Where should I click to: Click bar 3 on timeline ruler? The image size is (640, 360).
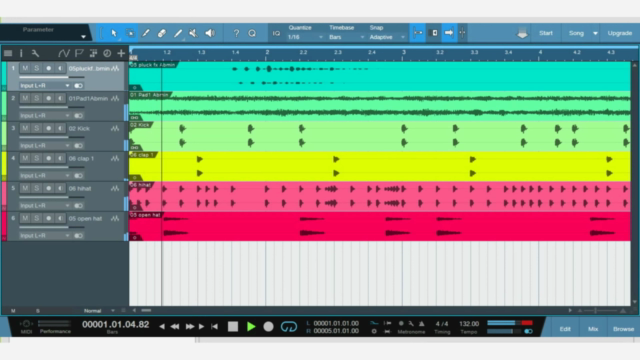[x=403, y=53]
